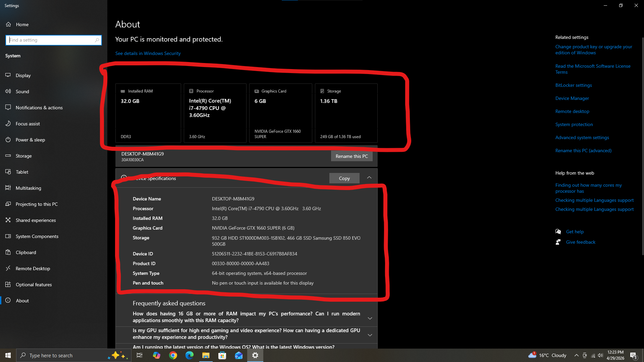This screenshot has height=362, width=644.
Task: Open Shared experiences settings
Action: pyautogui.click(x=54, y=220)
